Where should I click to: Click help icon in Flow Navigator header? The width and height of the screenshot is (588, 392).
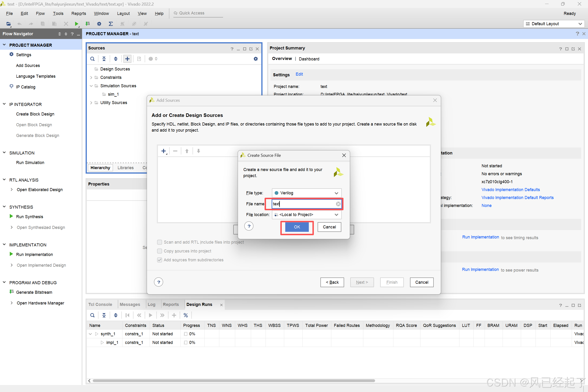click(72, 34)
